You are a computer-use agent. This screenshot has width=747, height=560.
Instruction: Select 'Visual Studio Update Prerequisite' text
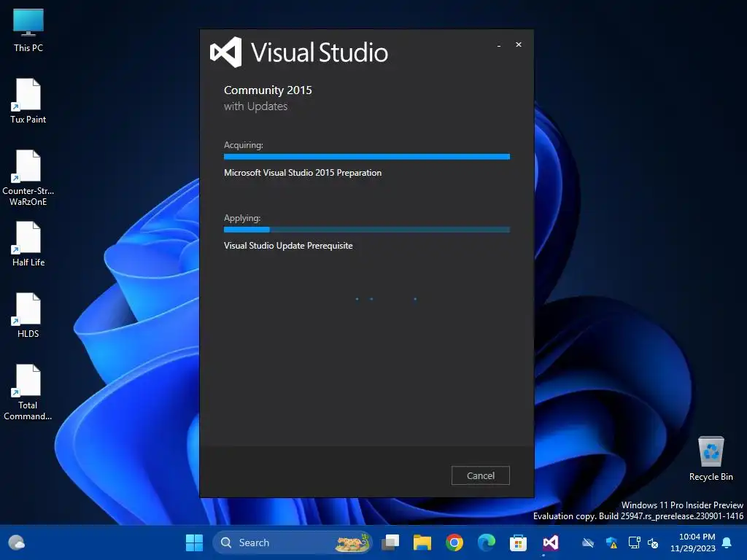pos(288,245)
